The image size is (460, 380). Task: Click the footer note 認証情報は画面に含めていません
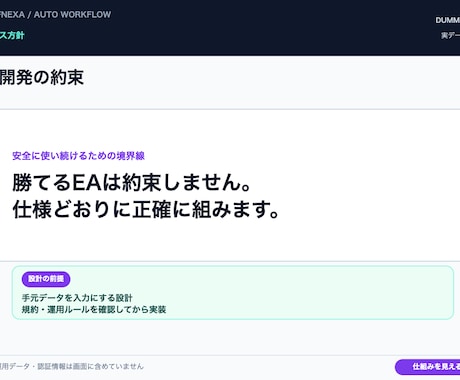coord(90,366)
